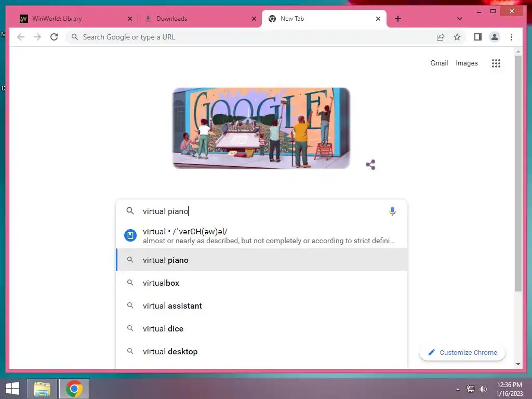Focus the Chrome address bar
Image resolution: width=532 pixels, height=399 pixels.
[251, 37]
